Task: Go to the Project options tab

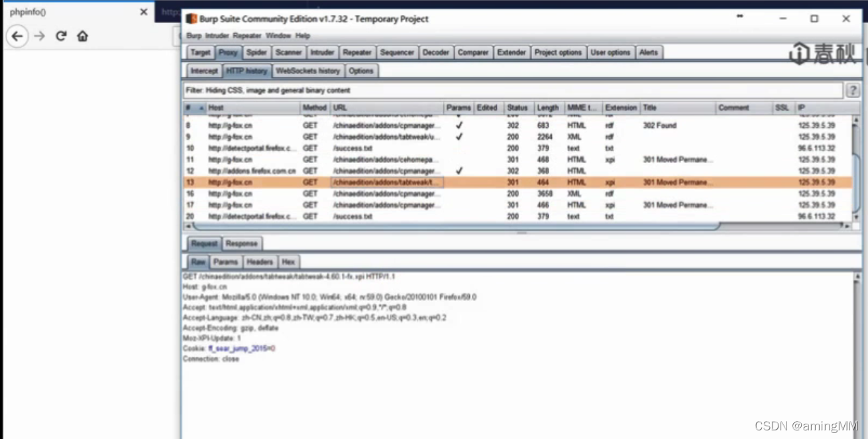Action: (558, 52)
